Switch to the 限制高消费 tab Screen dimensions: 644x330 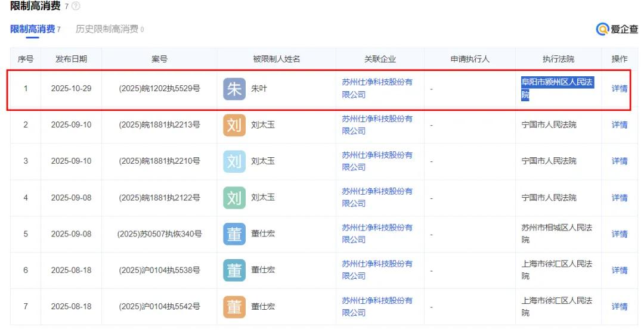[35, 29]
